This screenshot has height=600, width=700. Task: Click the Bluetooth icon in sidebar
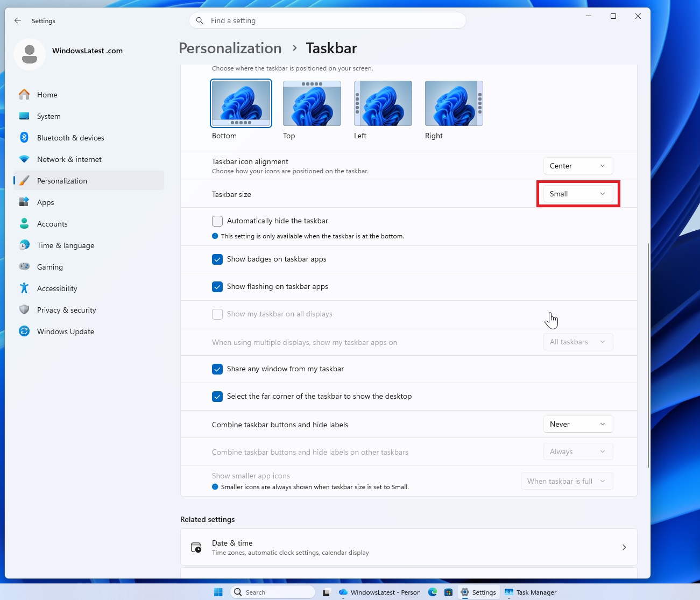pyautogui.click(x=24, y=138)
